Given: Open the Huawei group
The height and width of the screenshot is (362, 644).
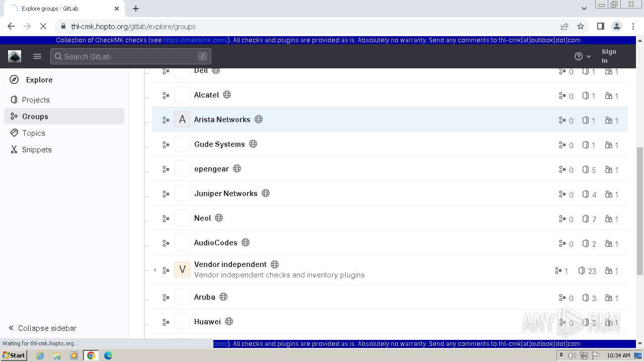Looking at the screenshot, I should pyautogui.click(x=207, y=321).
